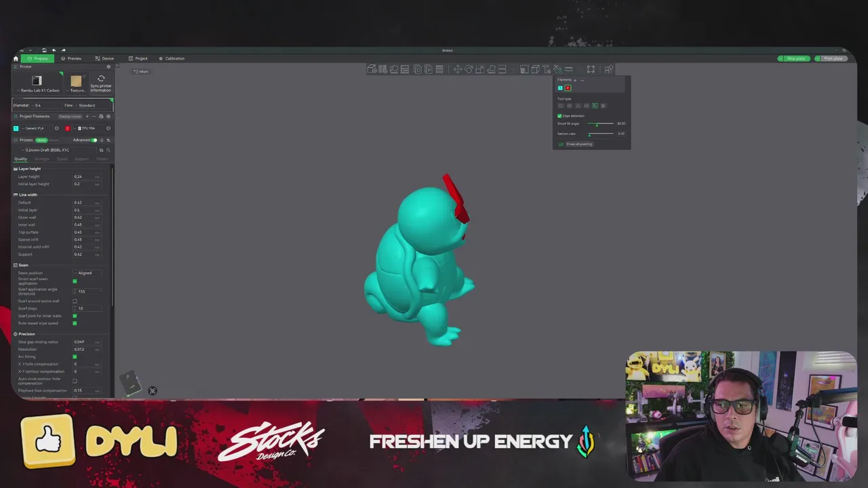Select the Measure ruler tool

568,69
